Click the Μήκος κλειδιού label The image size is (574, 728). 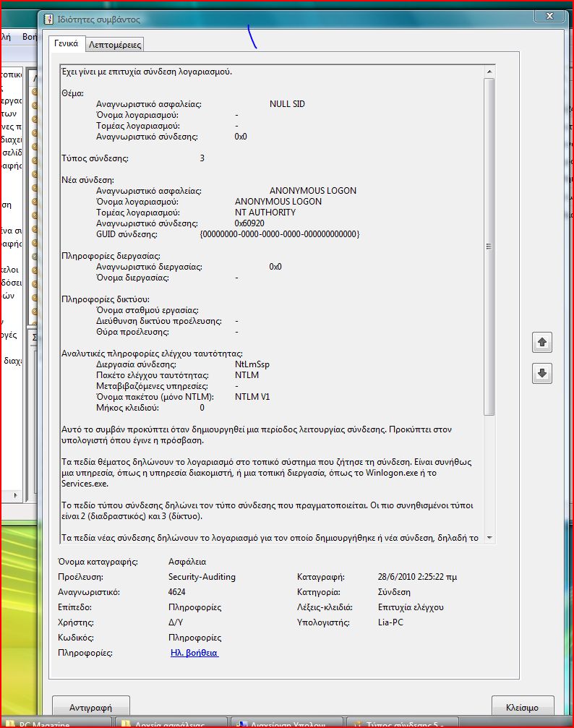coord(127,408)
